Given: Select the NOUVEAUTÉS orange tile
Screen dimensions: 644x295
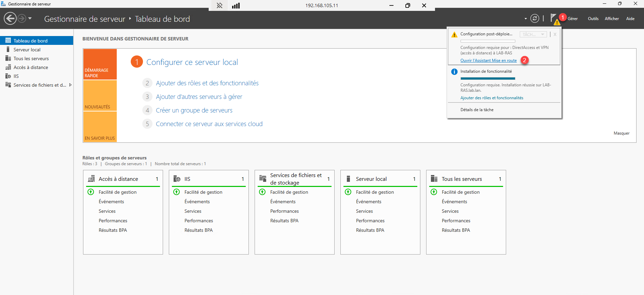Looking at the screenshot, I should point(100,96).
